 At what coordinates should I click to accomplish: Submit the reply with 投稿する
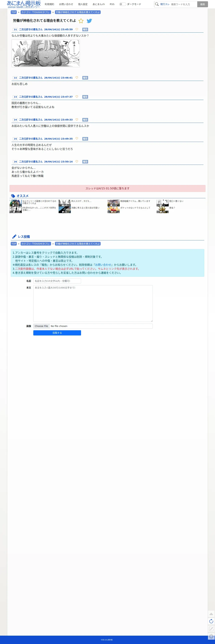[x=57, y=333]
